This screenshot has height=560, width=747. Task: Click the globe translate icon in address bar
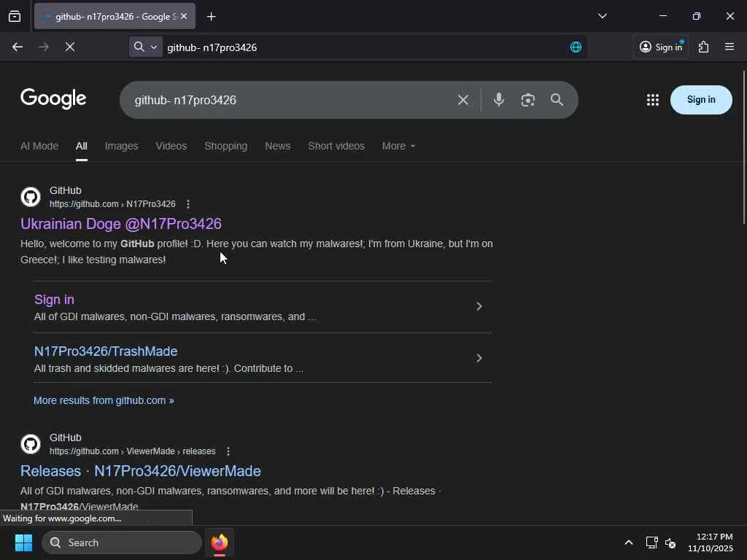click(x=576, y=47)
